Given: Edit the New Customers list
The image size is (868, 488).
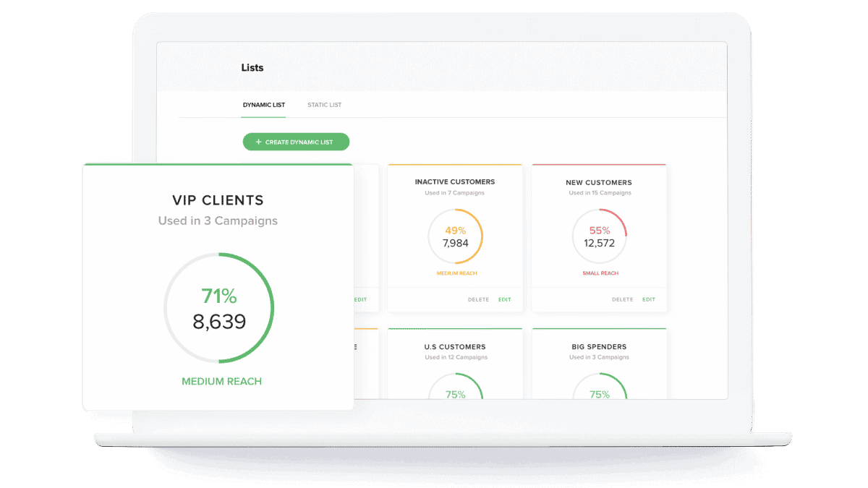Looking at the screenshot, I should point(649,299).
